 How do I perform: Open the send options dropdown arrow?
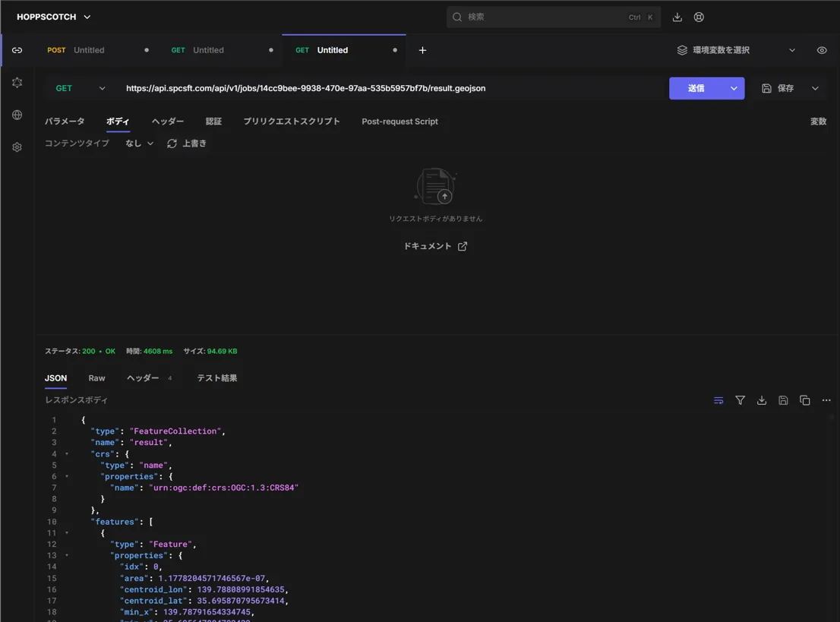734,88
